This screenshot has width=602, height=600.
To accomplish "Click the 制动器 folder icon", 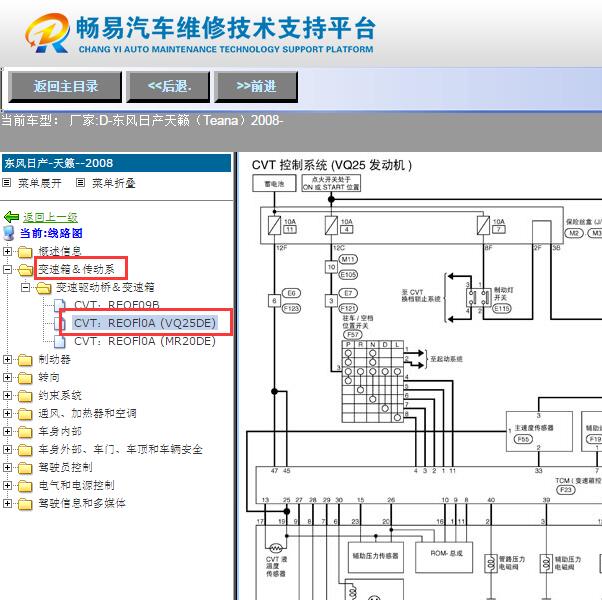I will (25, 360).
